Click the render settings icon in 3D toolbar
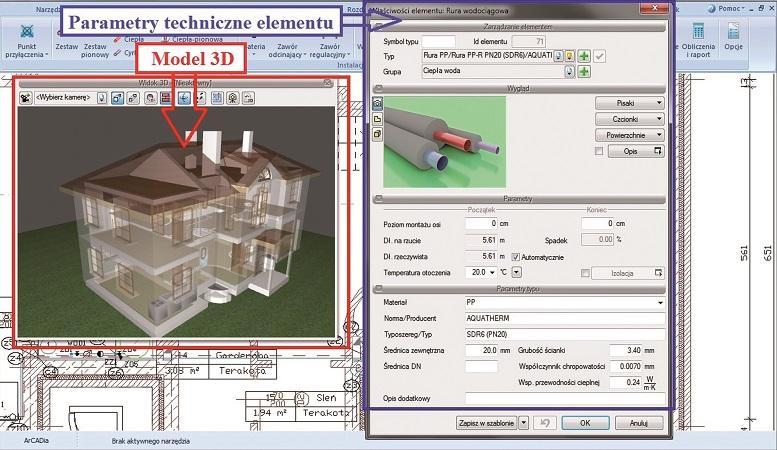Viewport: 777px width, 450px height. [151, 98]
